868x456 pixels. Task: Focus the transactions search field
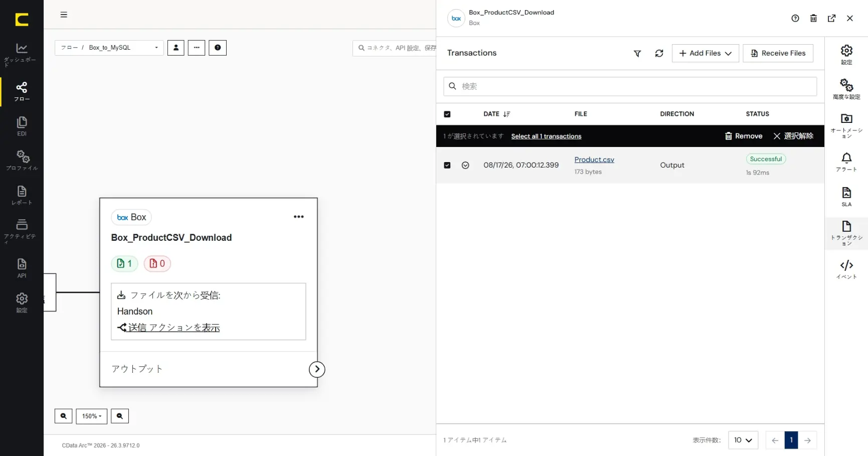coord(630,86)
